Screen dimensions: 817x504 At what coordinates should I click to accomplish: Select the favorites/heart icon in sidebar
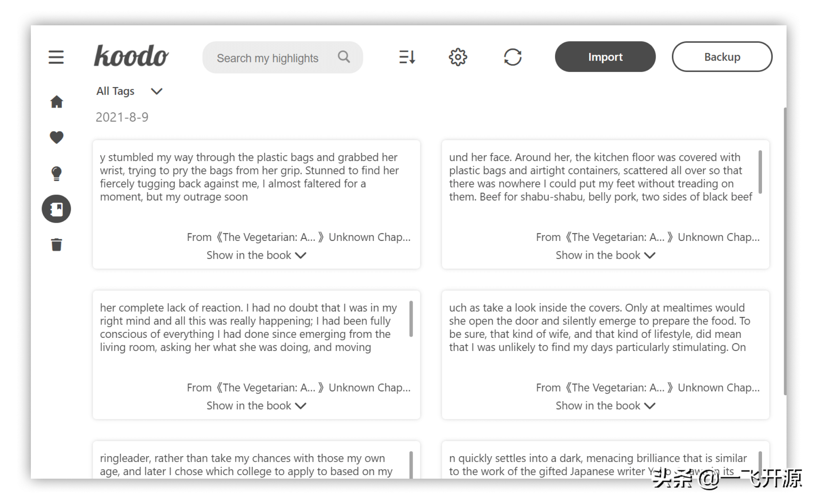click(57, 137)
